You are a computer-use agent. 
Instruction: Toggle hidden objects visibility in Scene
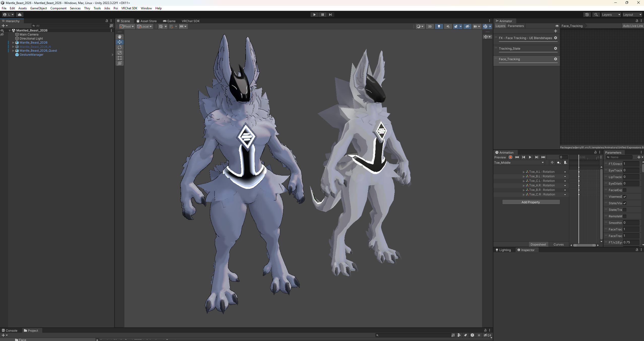point(467,26)
